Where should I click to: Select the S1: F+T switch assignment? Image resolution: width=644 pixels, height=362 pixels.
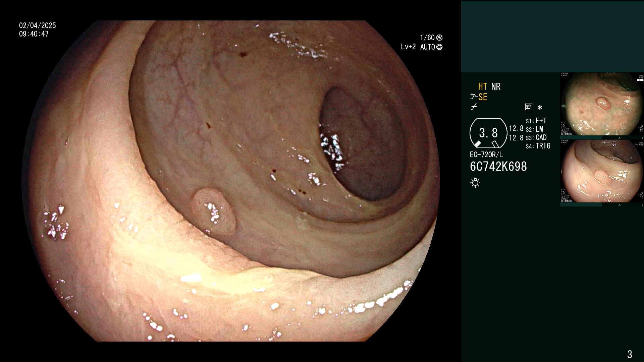[x=536, y=121]
